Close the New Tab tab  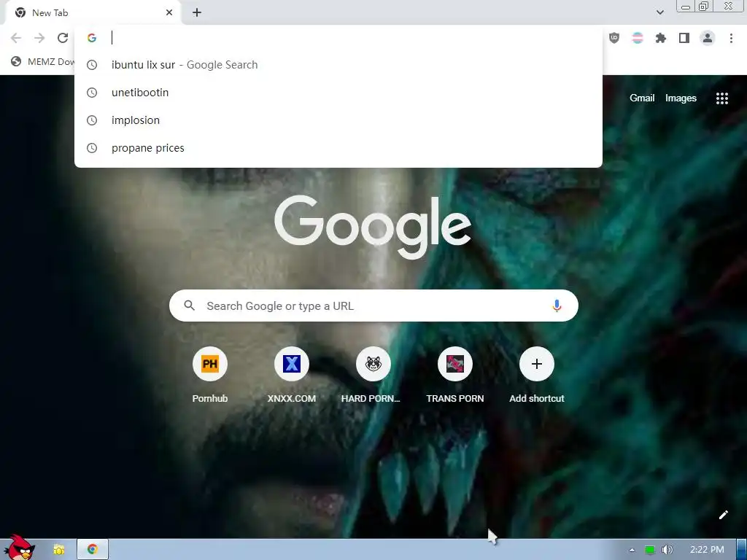coord(169,12)
